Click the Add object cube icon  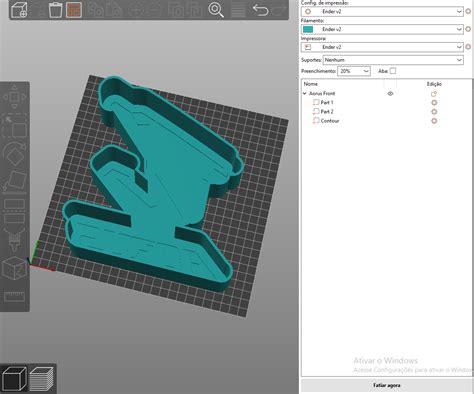[19, 10]
